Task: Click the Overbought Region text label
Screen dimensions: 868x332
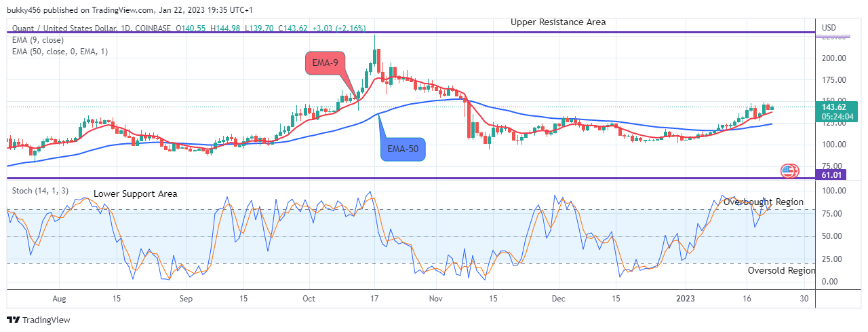Action: coord(764,202)
